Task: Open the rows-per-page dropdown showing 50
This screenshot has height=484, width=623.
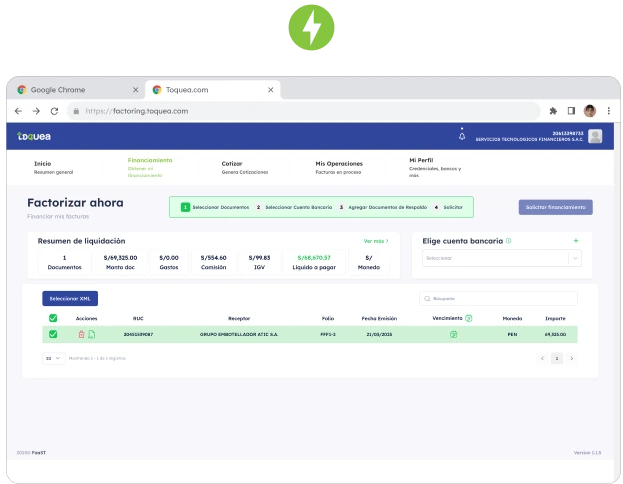Action: tap(52, 357)
